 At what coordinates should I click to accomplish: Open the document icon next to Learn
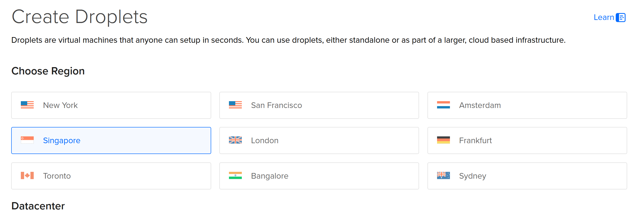pyautogui.click(x=621, y=18)
